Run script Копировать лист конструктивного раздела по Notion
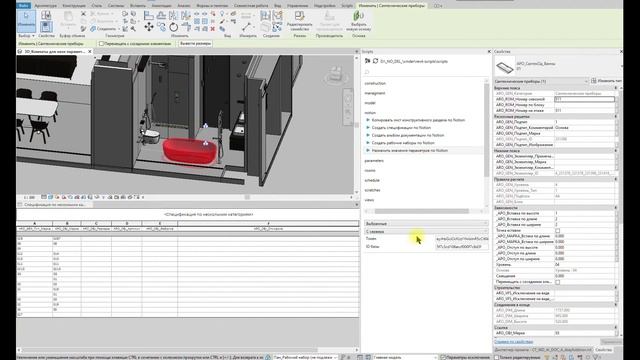The width and height of the screenshot is (640, 360). pos(418,120)
